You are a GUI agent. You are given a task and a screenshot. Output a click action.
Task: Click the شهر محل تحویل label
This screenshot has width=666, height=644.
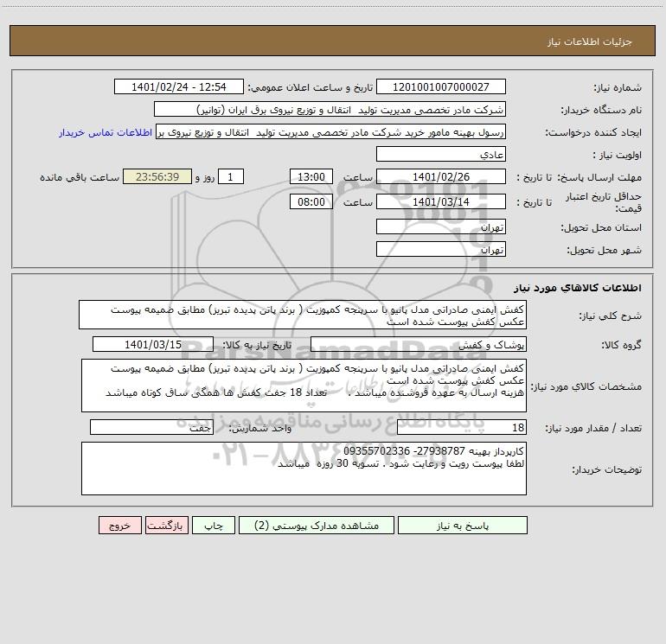605,250
